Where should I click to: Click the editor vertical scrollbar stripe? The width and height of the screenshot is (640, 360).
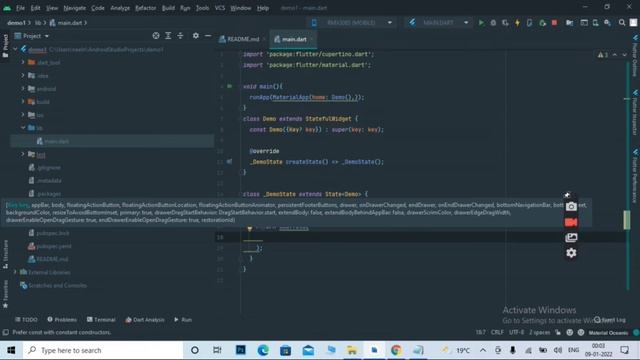click(x=627, y=176)
